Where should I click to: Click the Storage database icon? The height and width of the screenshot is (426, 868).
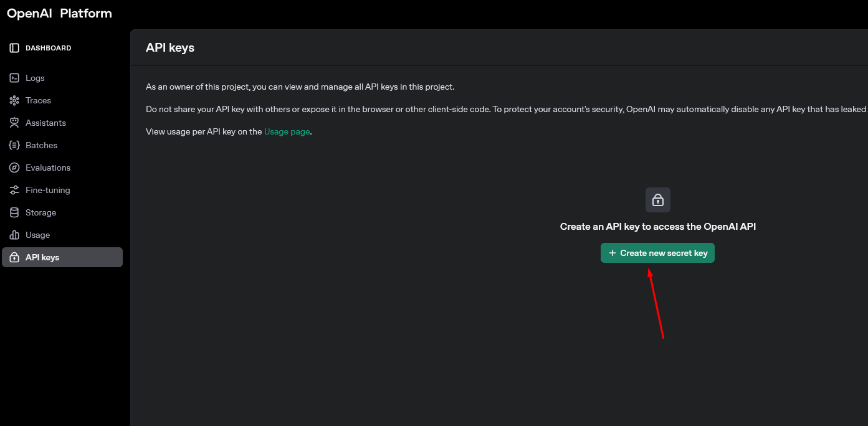14,212
